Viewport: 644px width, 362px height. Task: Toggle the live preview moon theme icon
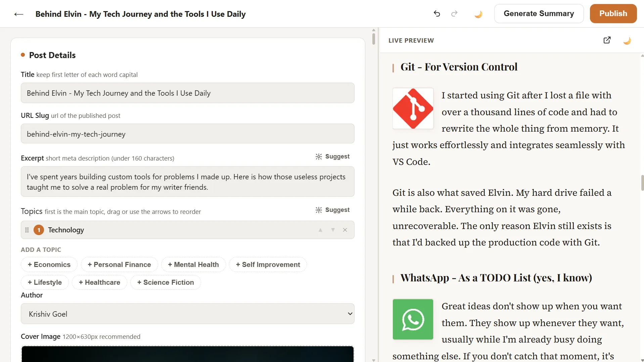pos(627,41)
